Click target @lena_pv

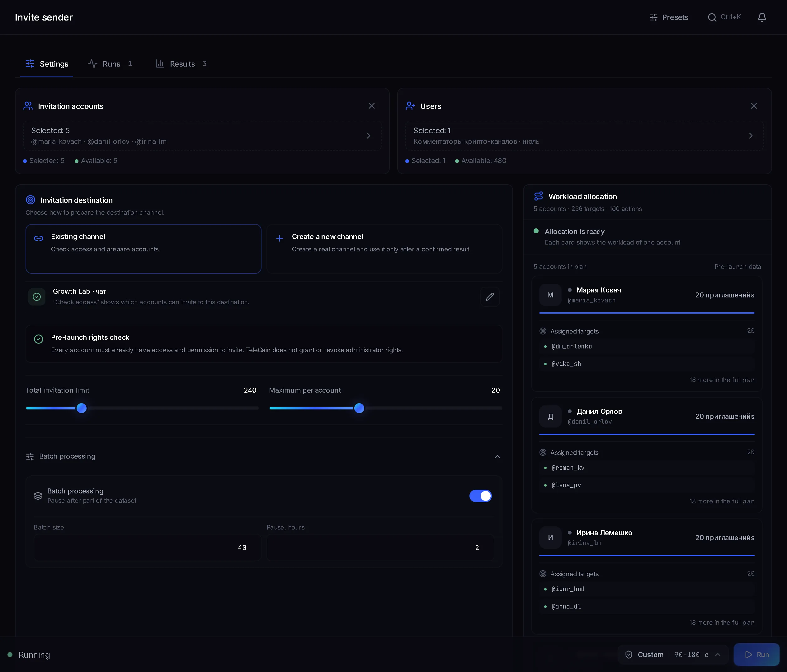[647, 485]
